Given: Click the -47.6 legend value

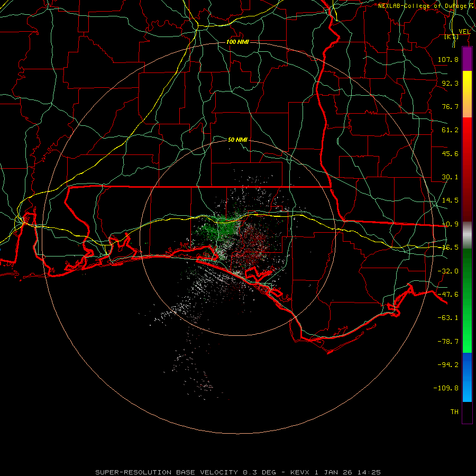Looking at the screenshot, I should coord(448,295).
